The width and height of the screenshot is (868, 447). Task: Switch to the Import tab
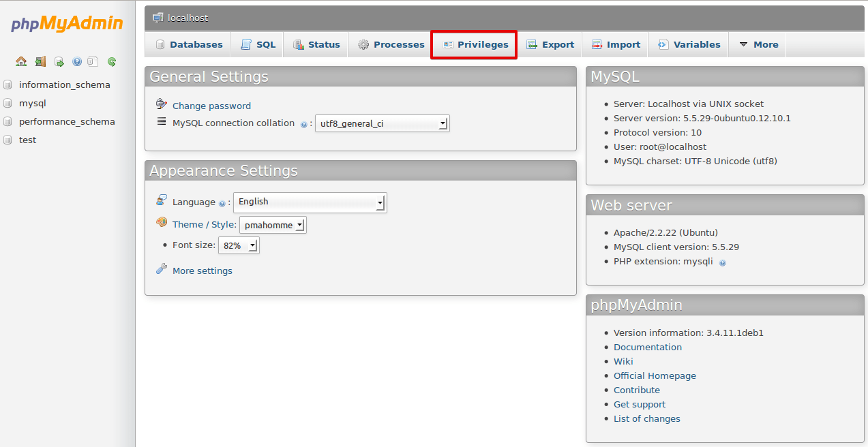615,44
